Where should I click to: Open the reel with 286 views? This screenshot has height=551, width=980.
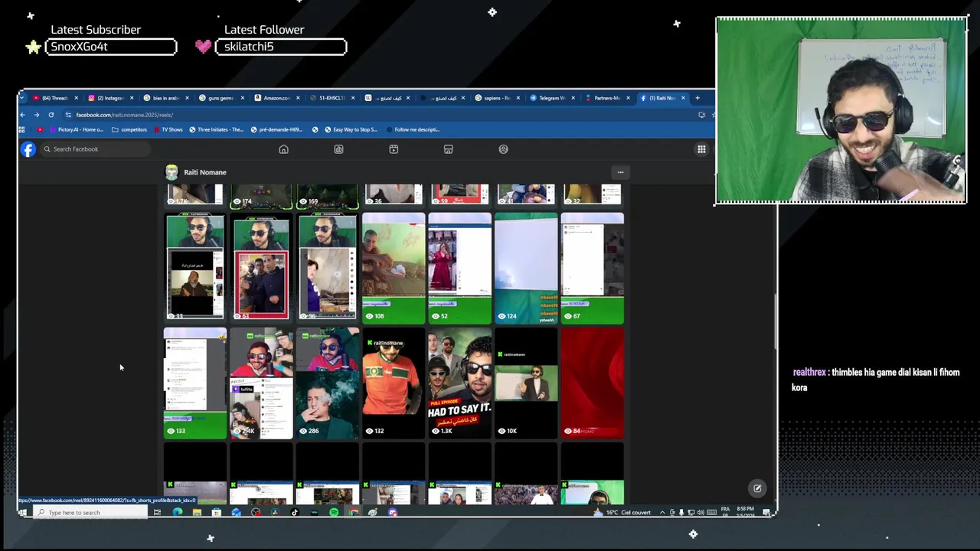pyautogui.click(x=328, y=383)
